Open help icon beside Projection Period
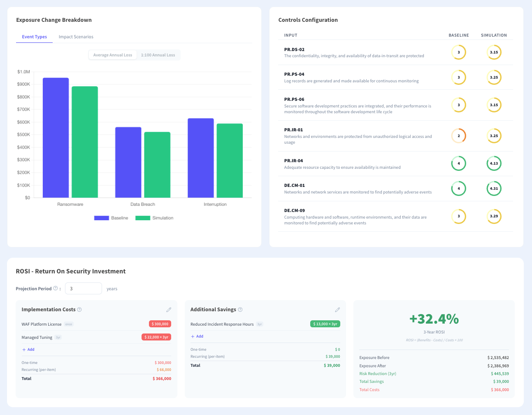 pos(56,288)
